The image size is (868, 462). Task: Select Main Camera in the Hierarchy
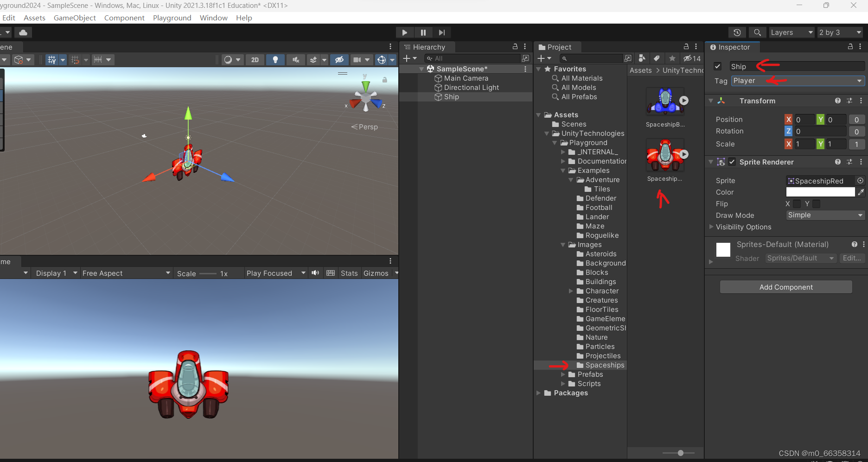pyautogui.click(x=466, y=78)
